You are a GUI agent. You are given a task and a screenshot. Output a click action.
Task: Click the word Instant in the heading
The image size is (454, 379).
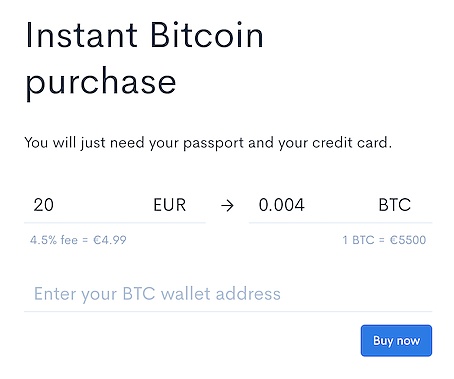[x=82, y=35]
